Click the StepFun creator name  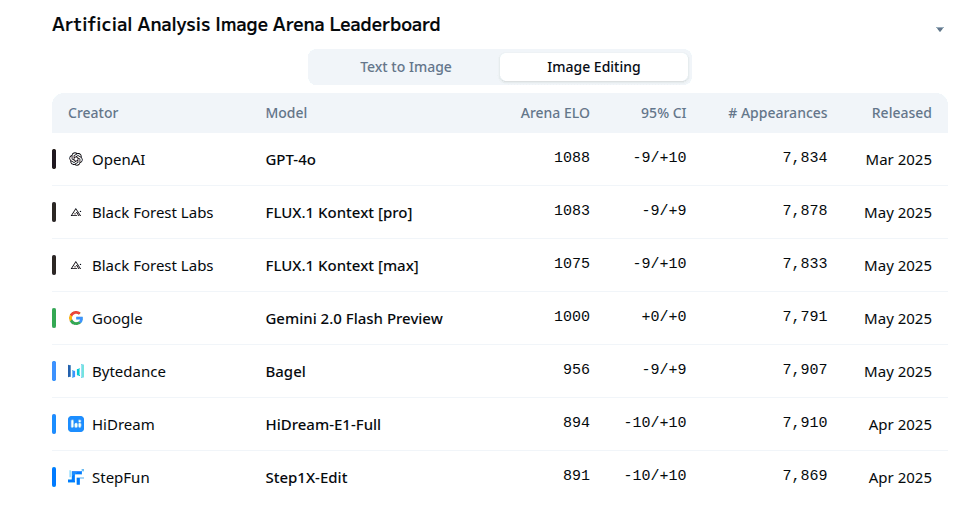pyautogui.click(x=121, y=478)
